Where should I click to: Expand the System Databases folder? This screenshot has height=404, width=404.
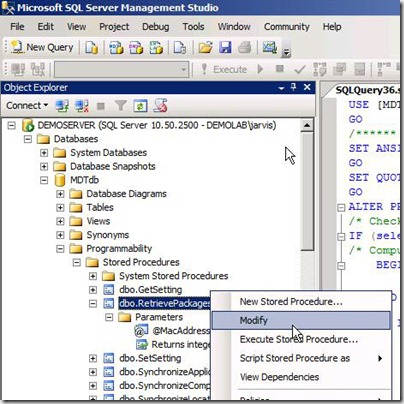(44, 153)
